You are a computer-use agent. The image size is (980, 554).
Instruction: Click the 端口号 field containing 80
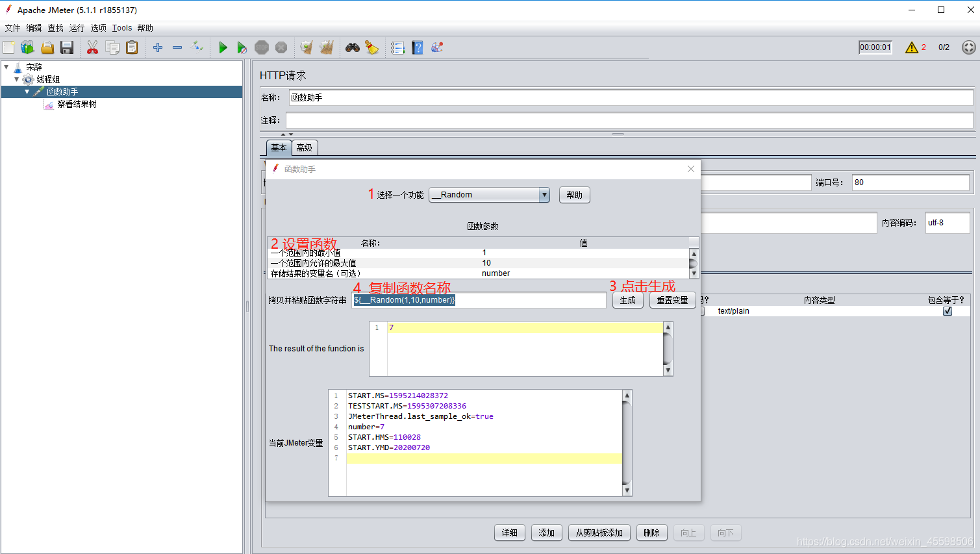(x=911, y=183)
